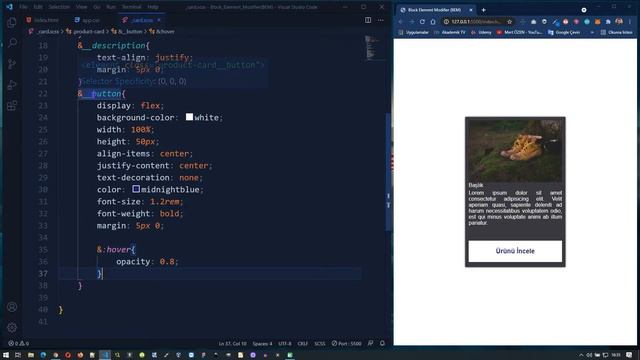
Task: Go to Chrome home page
Action: coord(433,22)
